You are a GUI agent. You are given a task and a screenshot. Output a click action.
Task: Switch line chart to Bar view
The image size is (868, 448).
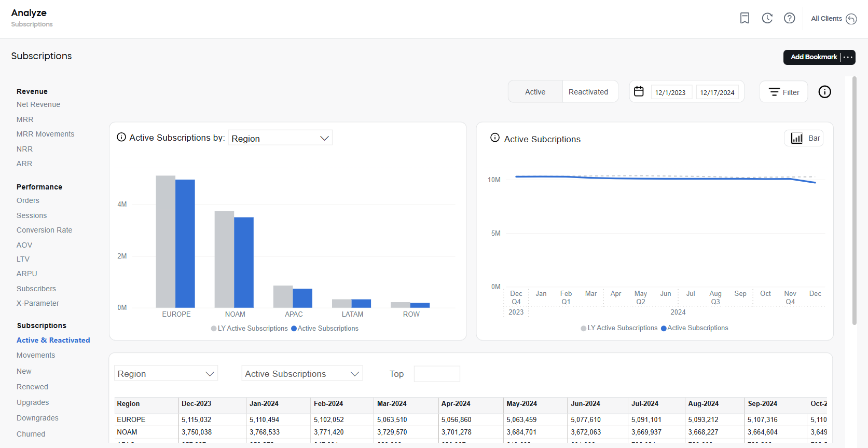point(804,138)
